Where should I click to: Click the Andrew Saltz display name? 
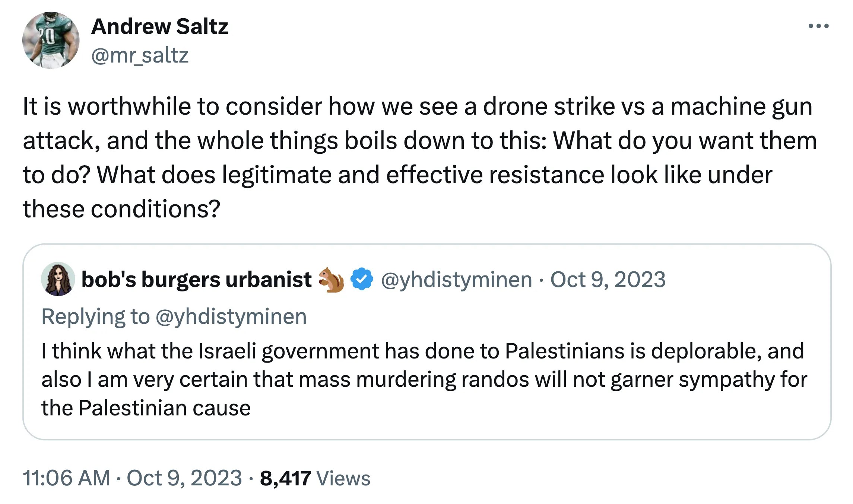[159, 27]
